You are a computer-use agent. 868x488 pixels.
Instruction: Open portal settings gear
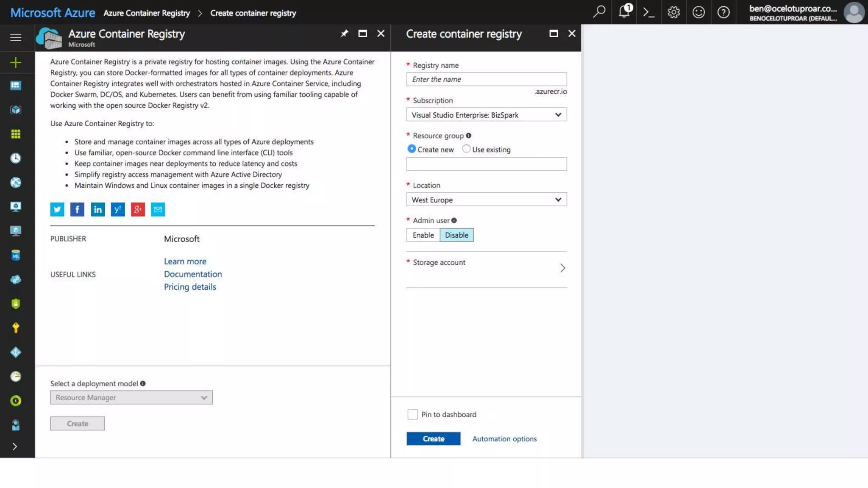tap(673, 12)
